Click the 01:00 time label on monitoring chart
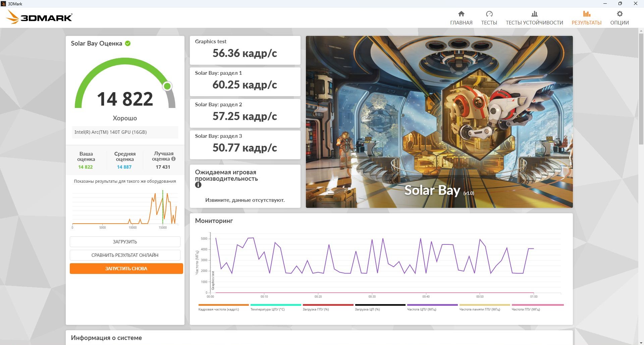This screenshot has height=345, width=644. [534, 297]
